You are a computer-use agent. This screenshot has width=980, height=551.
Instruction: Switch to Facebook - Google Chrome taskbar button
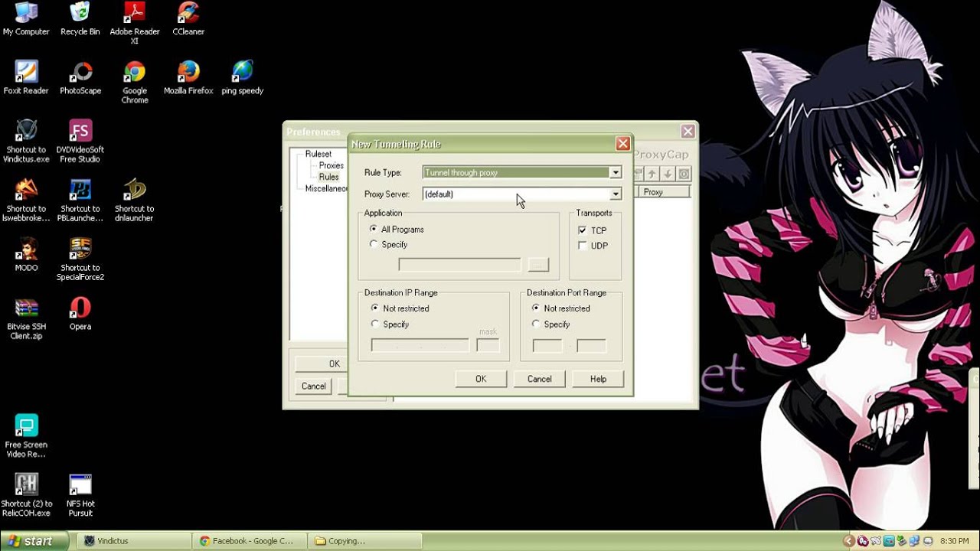[x=250, y=541]
